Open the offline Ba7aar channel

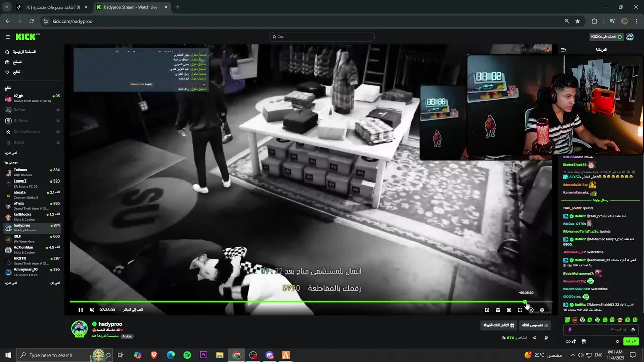coord(32,109)
